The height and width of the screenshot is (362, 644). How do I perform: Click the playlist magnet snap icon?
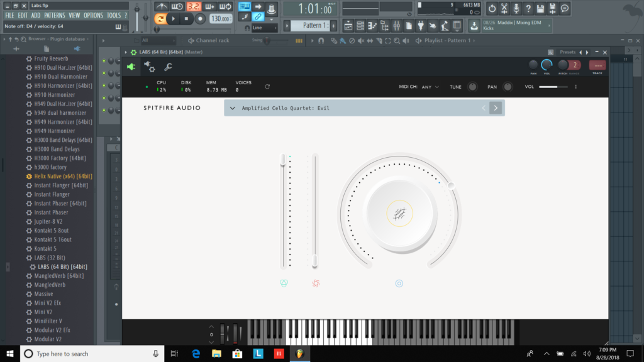click(321, 41)
